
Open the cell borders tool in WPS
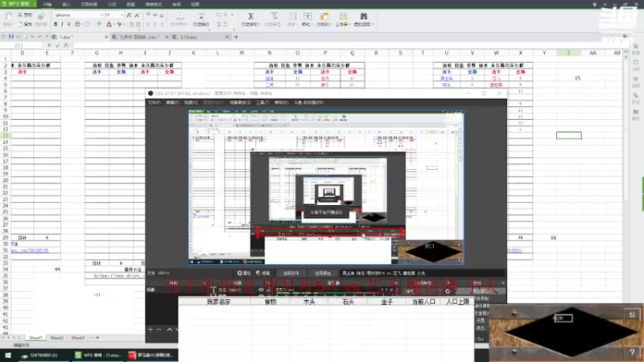[x=76, y=24]
